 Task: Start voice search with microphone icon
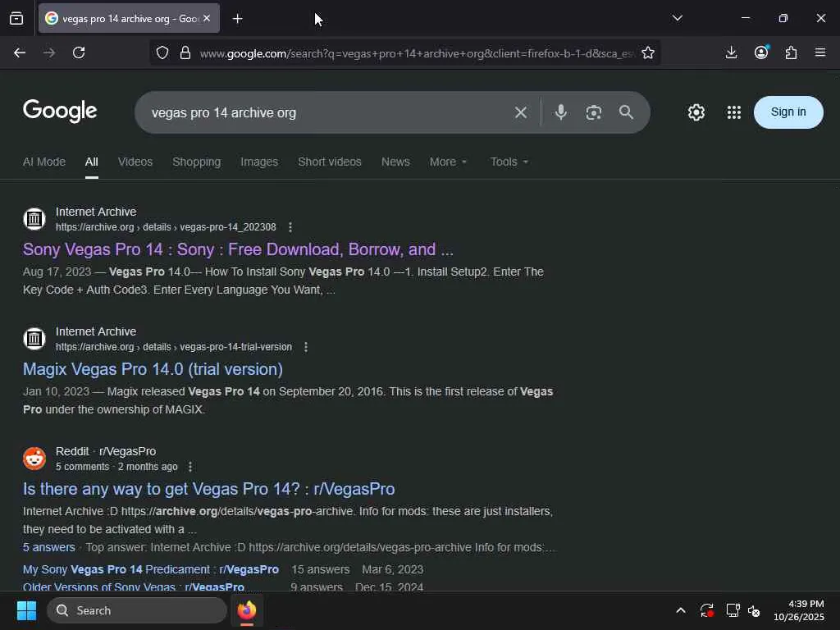tap(561, 112)
